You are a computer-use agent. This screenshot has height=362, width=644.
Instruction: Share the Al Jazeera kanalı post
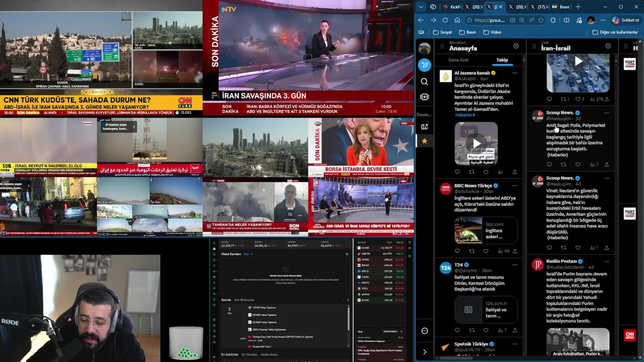pyautogui.click(x=515, y=172)
